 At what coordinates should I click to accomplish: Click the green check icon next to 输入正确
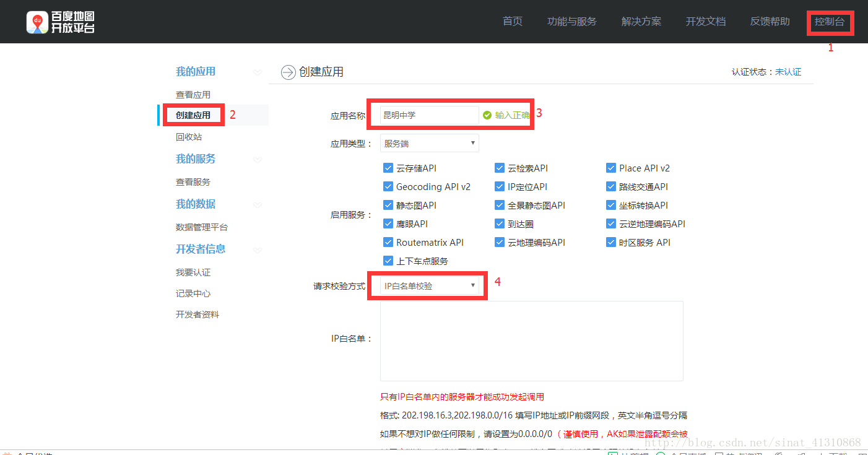pyautogui.click(x=487, y=115)
